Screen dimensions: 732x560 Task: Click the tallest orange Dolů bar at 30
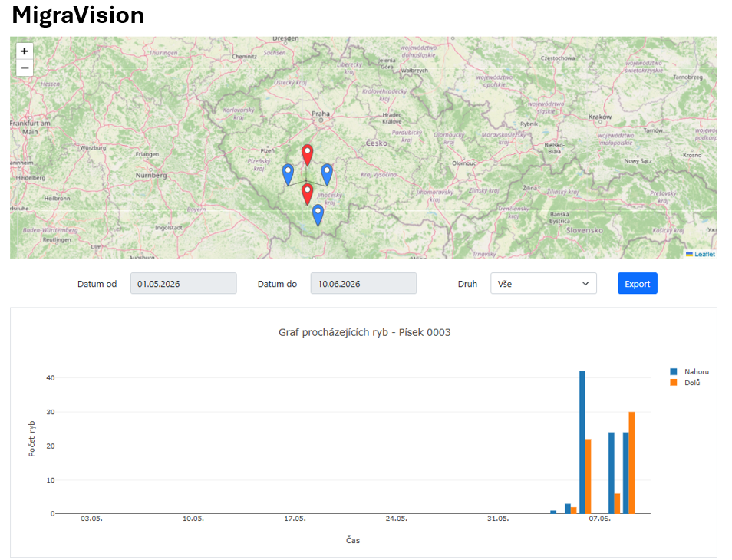point(631,463)
